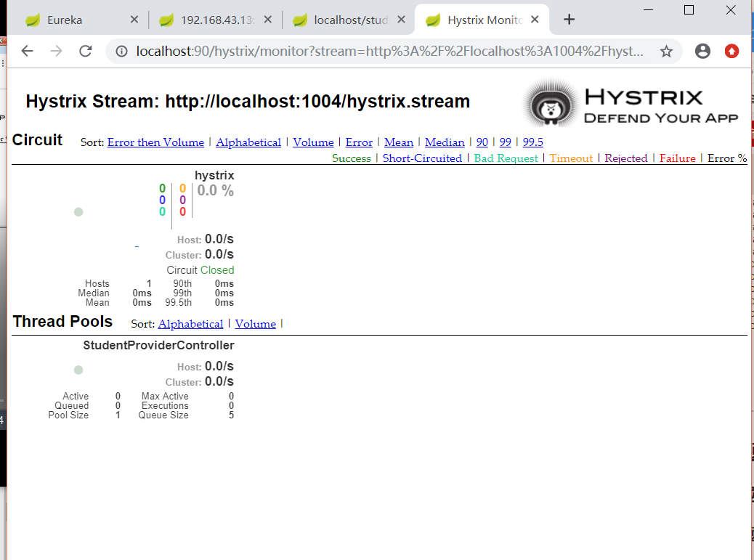Click the red Failure legend label

678,158
